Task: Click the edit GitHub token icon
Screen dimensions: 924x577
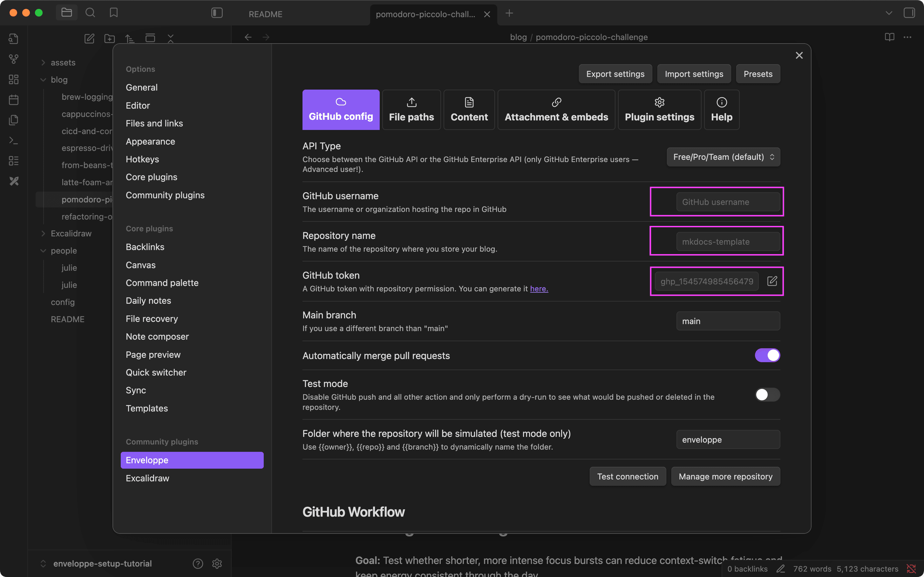Action: 772,281
